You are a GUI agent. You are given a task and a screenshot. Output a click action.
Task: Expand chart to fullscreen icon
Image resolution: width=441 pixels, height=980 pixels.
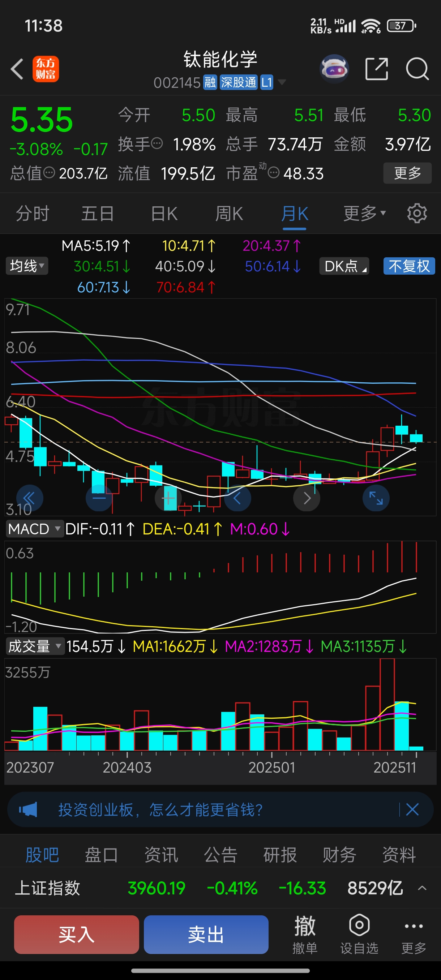376,498
